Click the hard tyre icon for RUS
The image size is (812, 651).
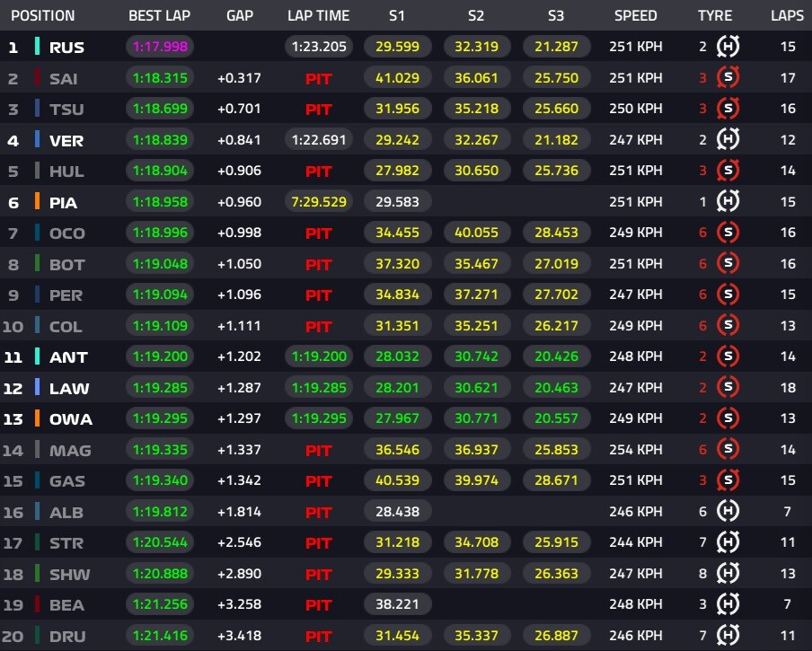(x=728, y=47)
